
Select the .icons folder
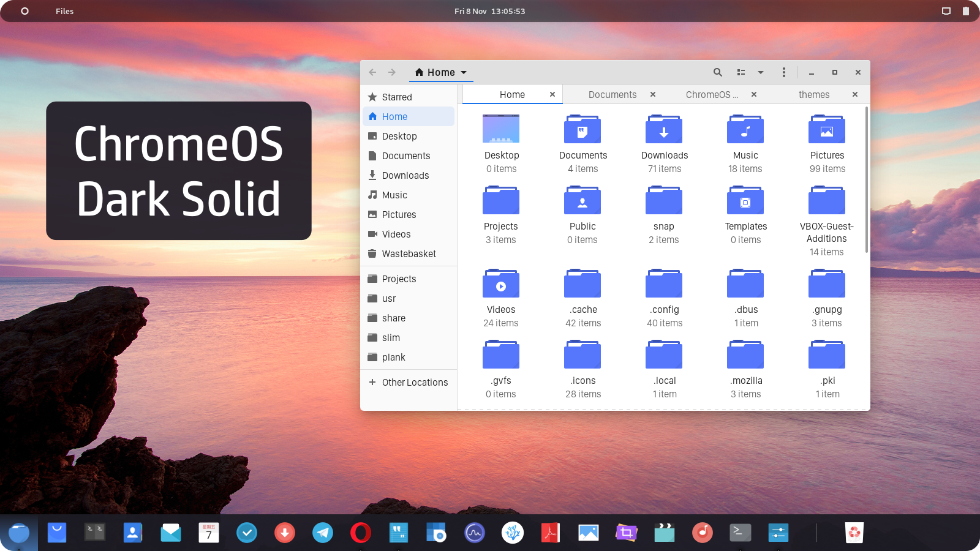point(582,354)
